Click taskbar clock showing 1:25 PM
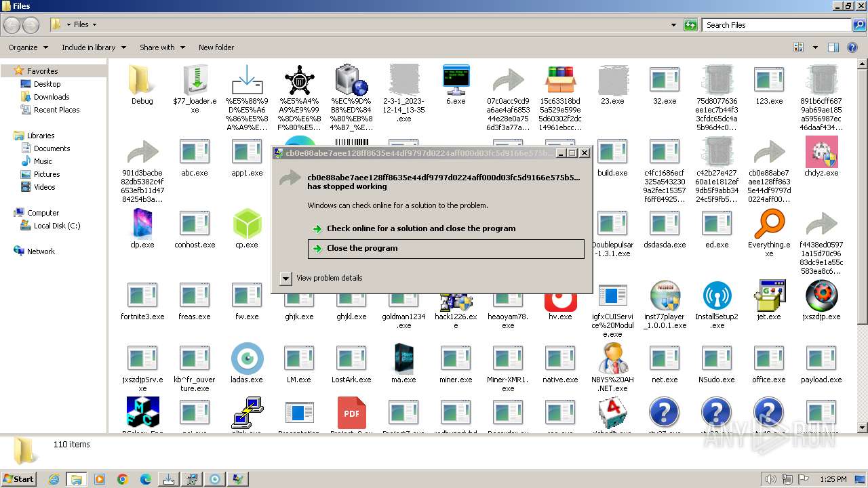 [833, 479]
